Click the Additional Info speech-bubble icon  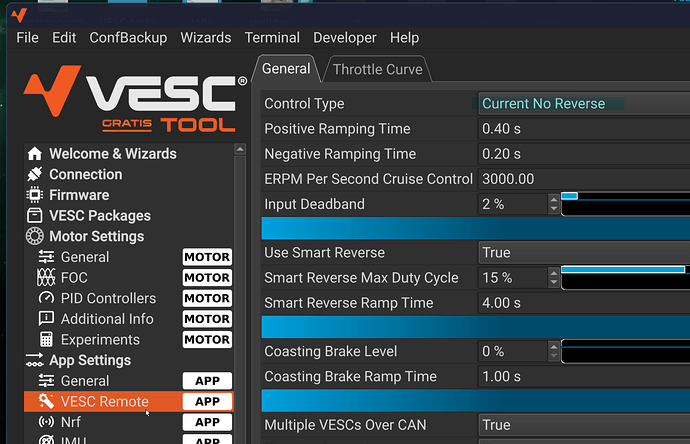coord(46,318)
